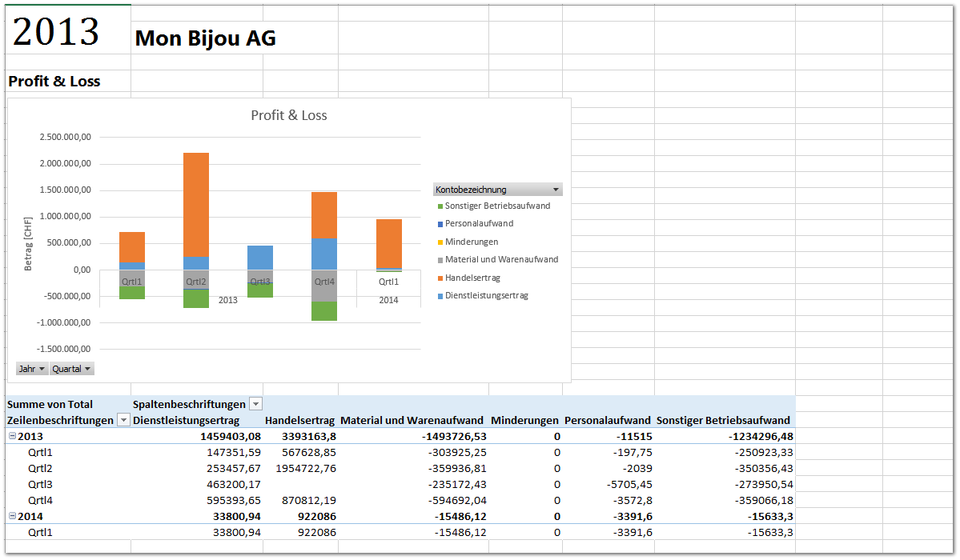
Task: Click the Quartal field button on chart
Action: pos(72,369)
